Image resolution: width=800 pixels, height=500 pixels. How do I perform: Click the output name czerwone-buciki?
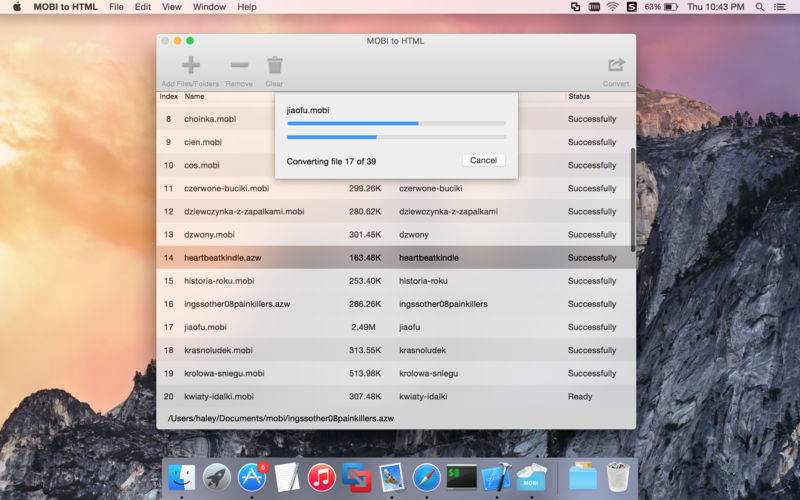tap(431, 188)
